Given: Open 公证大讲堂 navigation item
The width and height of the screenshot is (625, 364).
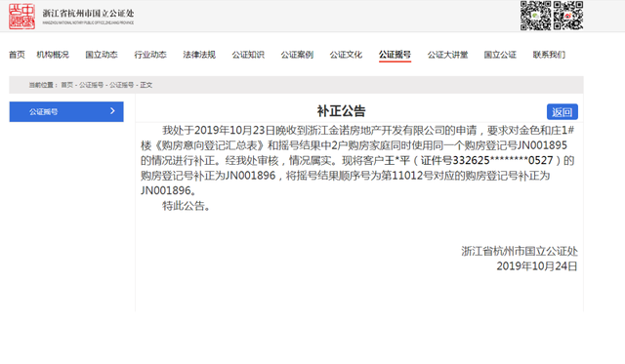Looking at the screenshot, I should (x=447, y=55).
